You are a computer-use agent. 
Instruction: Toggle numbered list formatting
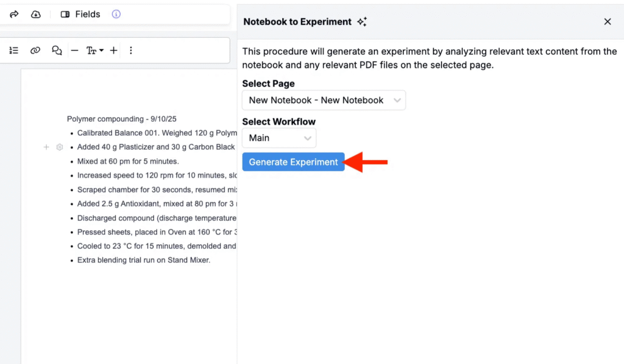click(x=14, y=51)
